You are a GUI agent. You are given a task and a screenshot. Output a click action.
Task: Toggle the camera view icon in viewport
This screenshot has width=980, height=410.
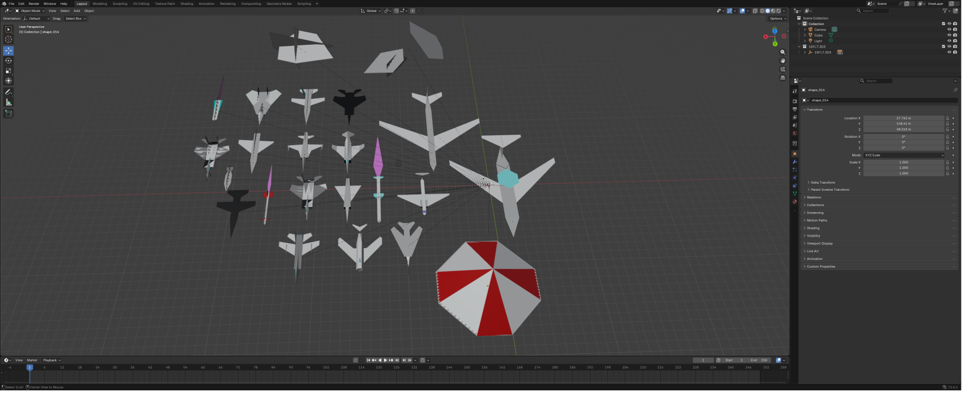[782, 69]
